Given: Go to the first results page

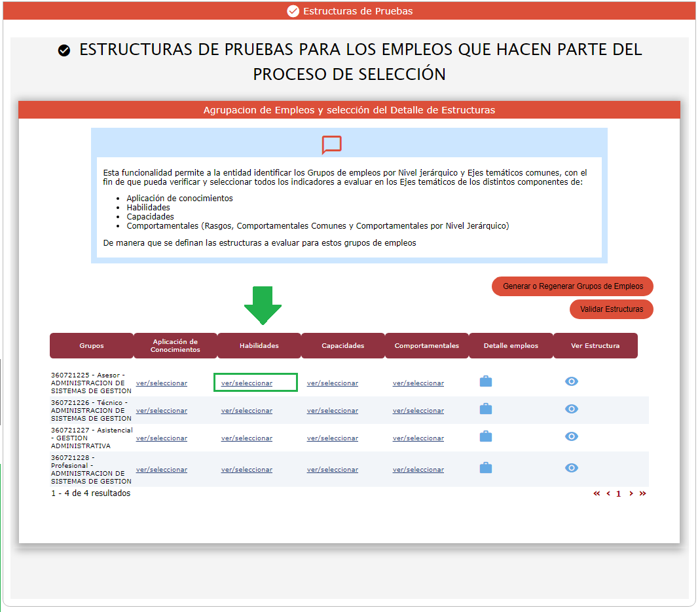Looking at the screenshot, I should coord(597,493).
